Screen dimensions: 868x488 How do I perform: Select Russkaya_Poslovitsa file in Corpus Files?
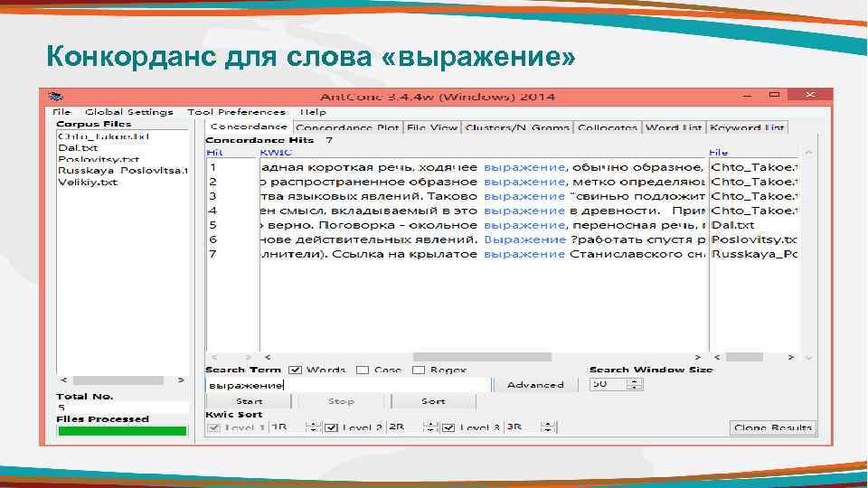coord(123,171)
